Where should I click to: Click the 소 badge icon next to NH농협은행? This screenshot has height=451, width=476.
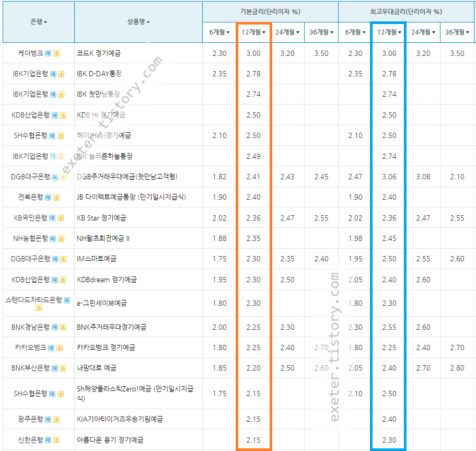point(61,239)
